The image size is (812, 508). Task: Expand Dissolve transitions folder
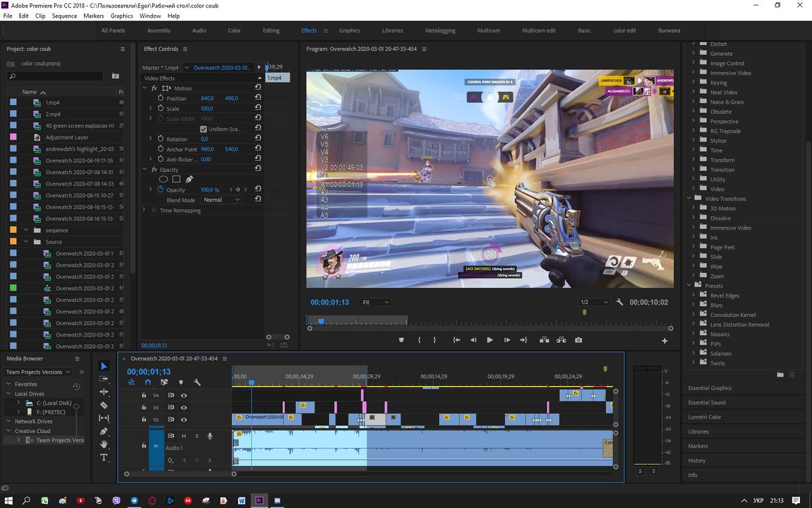(x=694, y=218)
